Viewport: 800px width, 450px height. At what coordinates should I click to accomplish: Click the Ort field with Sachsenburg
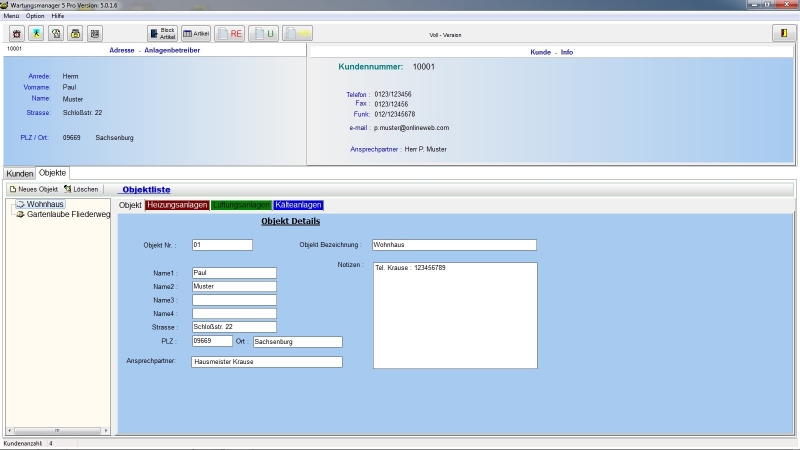[297, 342]
